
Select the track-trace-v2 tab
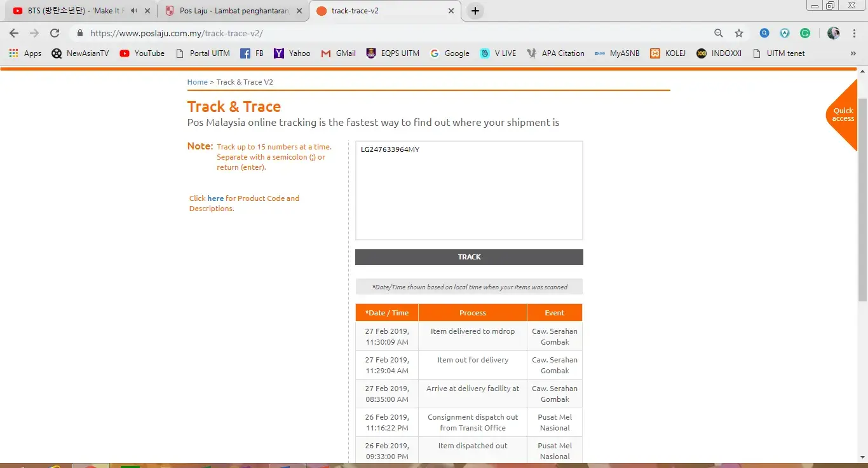coord(385,11)
